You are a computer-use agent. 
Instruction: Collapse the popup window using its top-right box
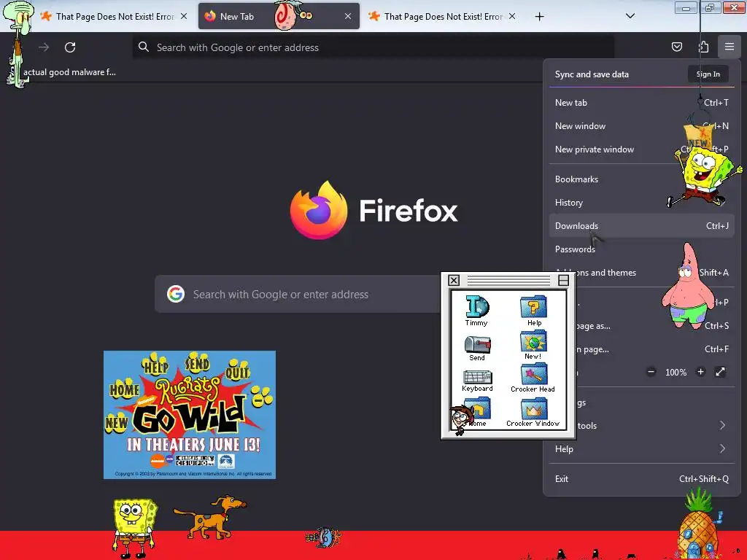(564, 281)
